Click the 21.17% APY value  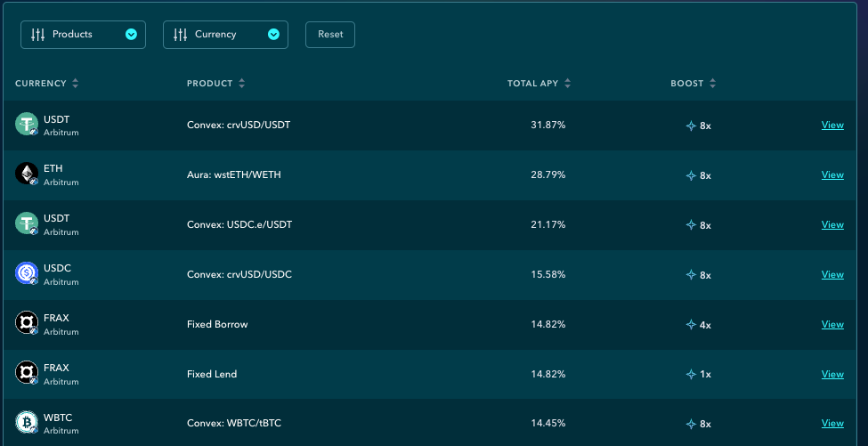tap(548, 224)
